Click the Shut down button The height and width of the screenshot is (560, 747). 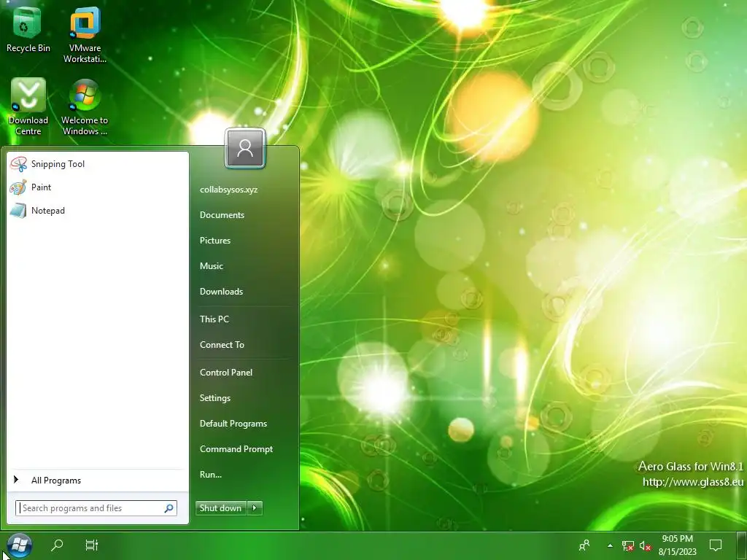221,508
